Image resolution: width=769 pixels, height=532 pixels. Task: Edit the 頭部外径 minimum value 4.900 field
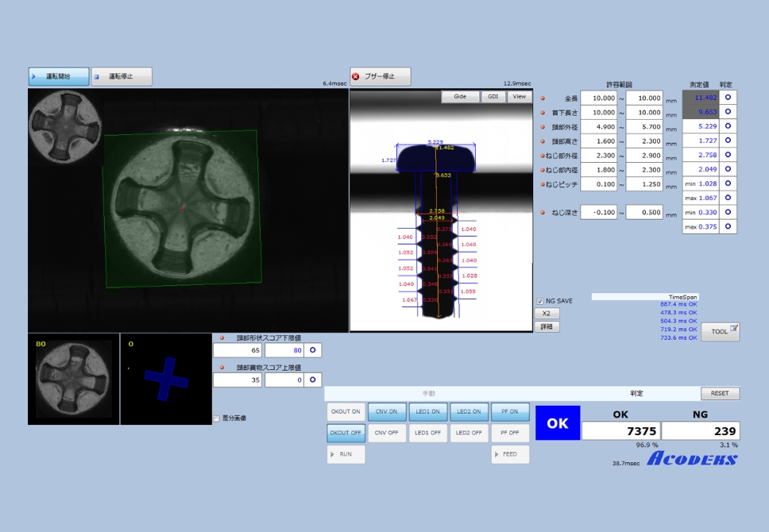pos(598,127)
